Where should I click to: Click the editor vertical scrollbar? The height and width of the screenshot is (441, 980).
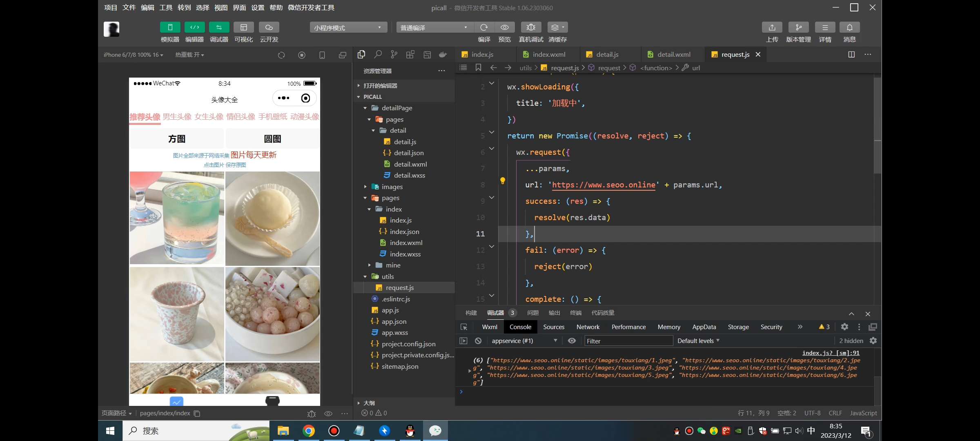click(x=878, y=122)
